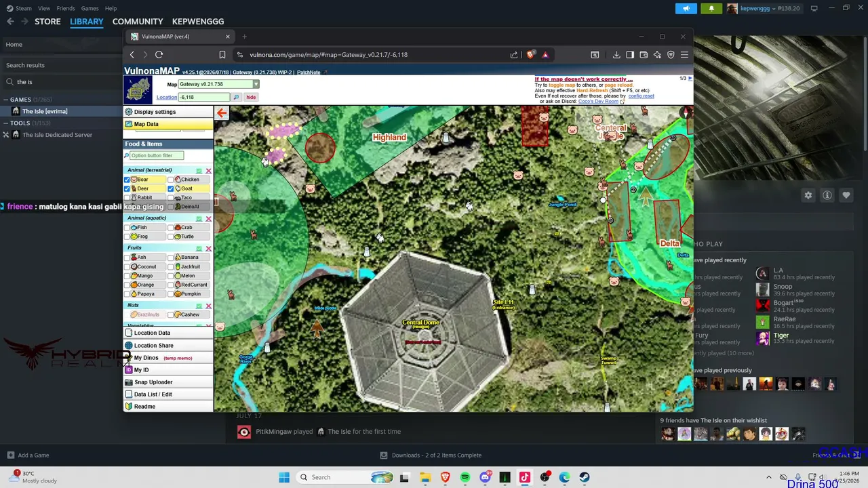
Task: Open the Location link
Action: (166, 97)
